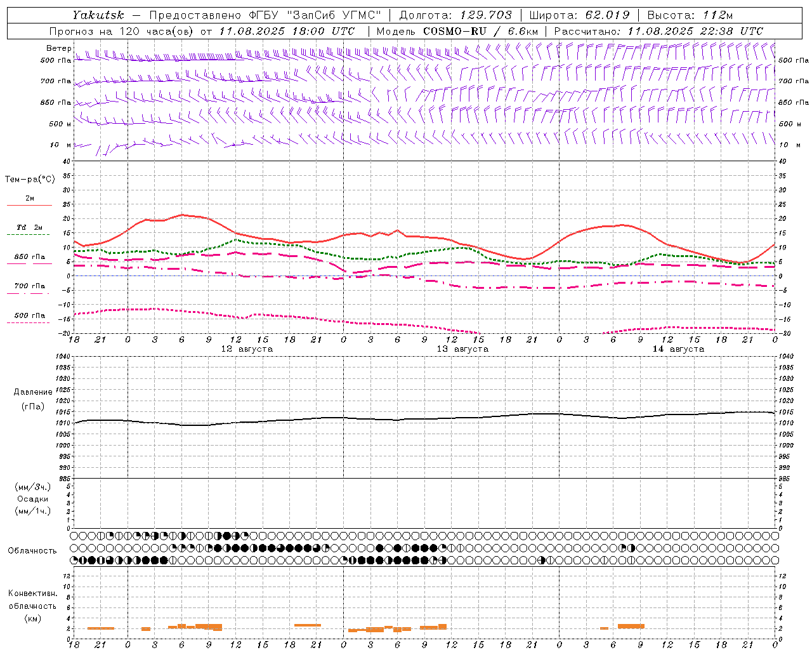Image resolution: width=812 pixels, height=650 pixels.
Task: Select the 'Модель COSMO-RU / 6.6км' model label
Action: [x=457, y=31]
